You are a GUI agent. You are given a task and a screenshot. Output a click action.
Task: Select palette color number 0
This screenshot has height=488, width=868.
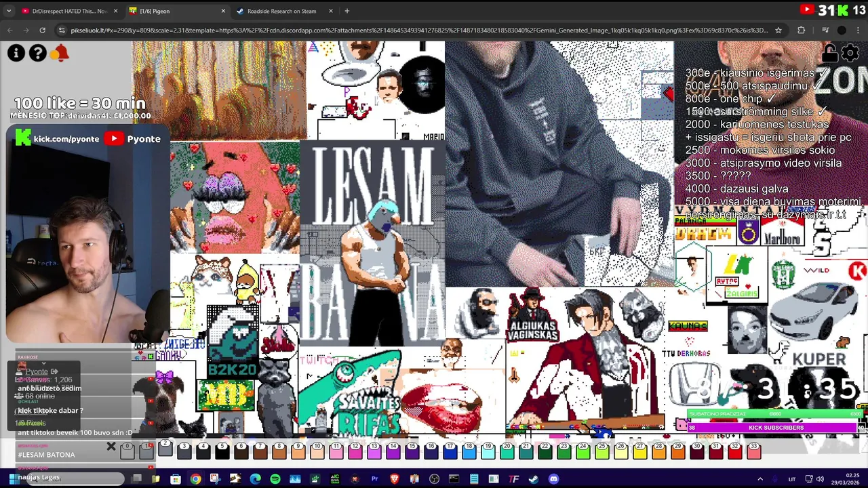[127, 451]
